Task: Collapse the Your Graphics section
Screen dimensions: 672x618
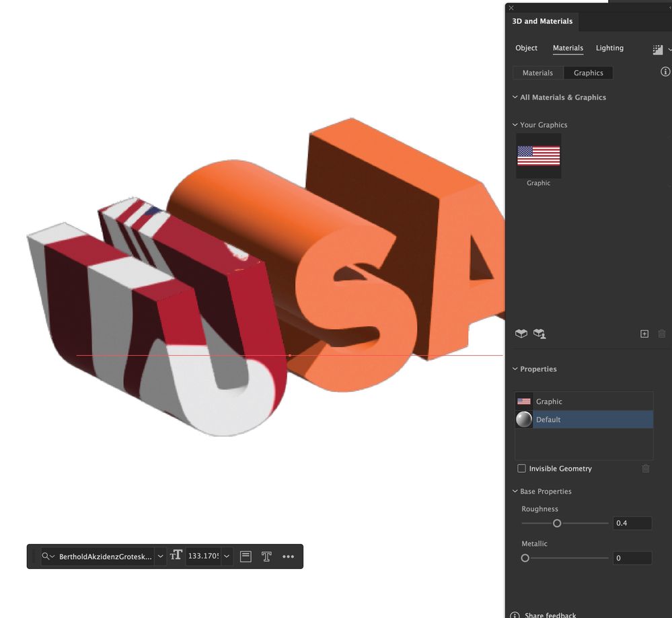Action: 515,124
